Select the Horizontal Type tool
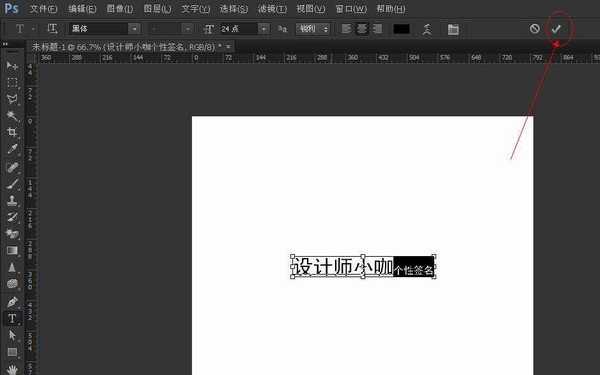 click(x=12, y=318)
